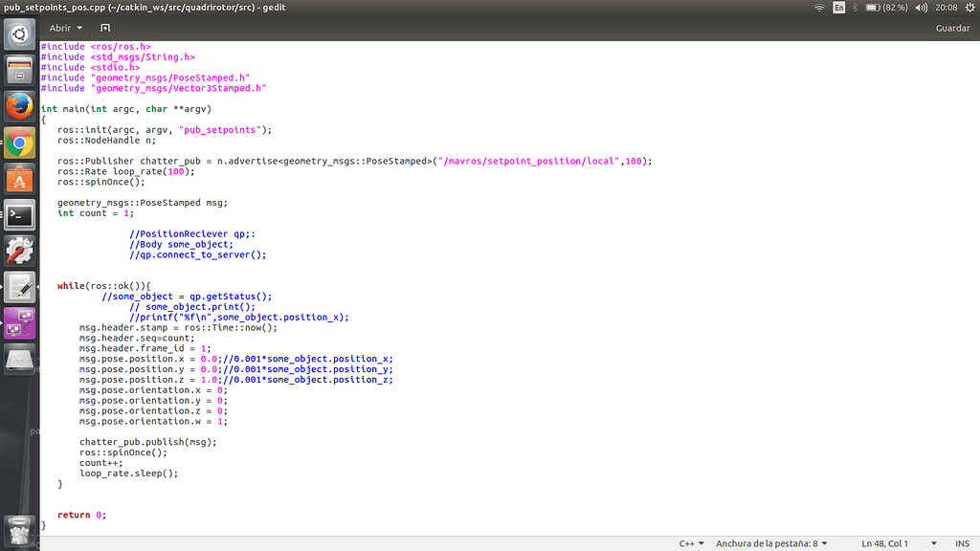Open the Terminal from the launcher
Viewport: 980px width, 551px height.
[19, 215]
